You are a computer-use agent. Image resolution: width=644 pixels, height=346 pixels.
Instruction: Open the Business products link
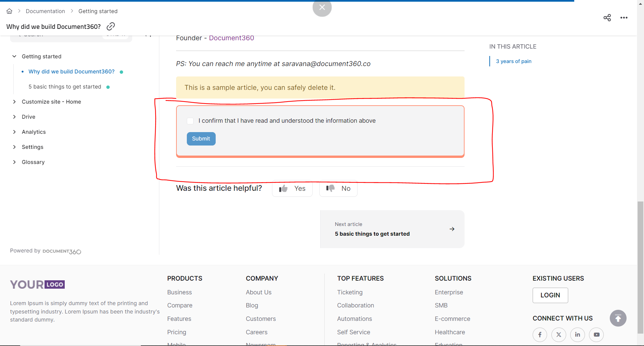click(179, 292)
